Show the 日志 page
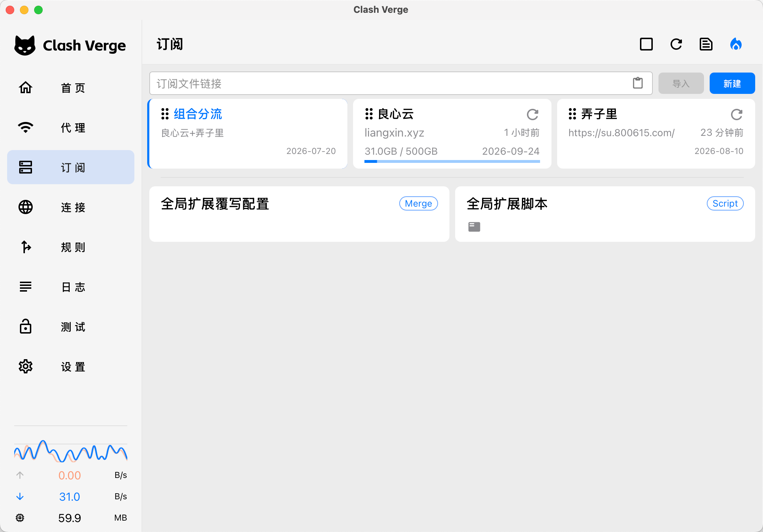The width and height of the screenshot is (763, 532). 71,287
